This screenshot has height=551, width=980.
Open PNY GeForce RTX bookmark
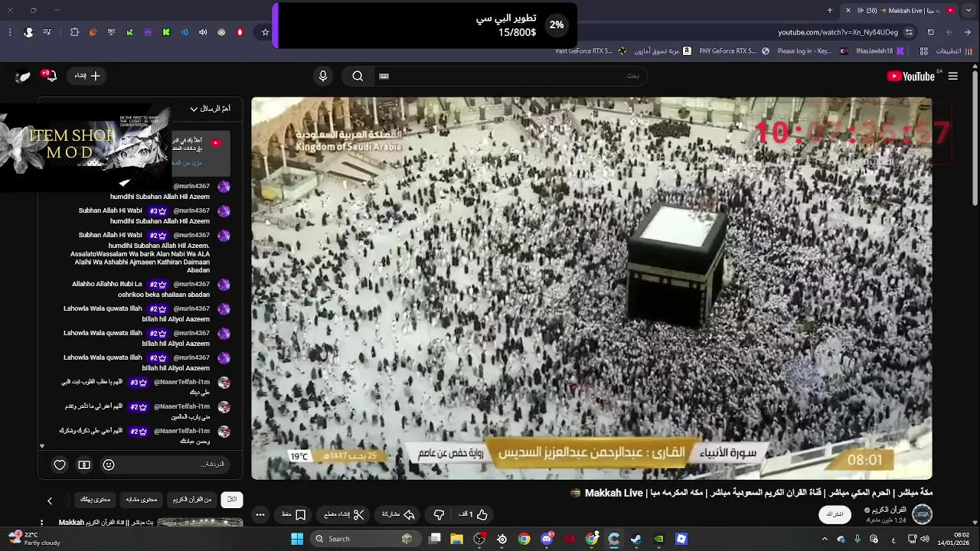733,51
